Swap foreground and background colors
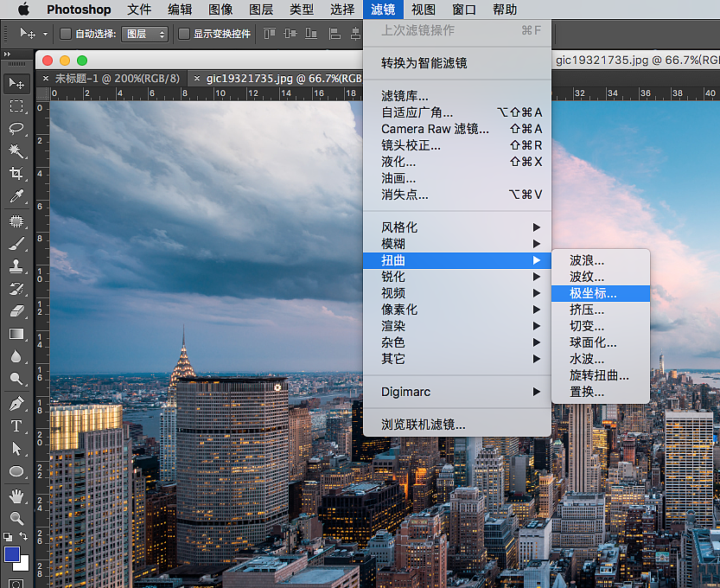 click(23, 536)
